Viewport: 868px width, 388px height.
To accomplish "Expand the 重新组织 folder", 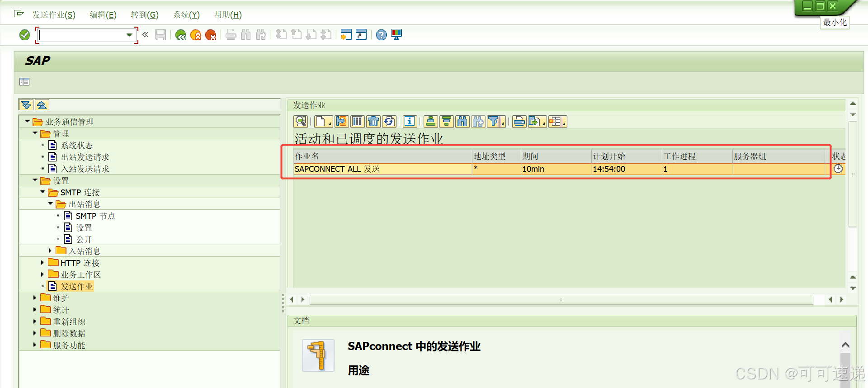I will click(34, 321).
